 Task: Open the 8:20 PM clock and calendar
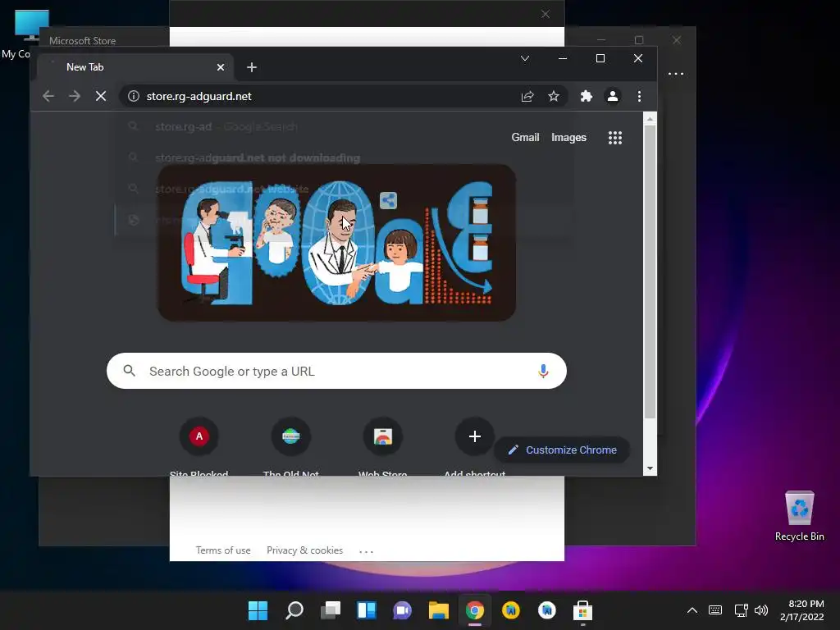tap(802, 610)
